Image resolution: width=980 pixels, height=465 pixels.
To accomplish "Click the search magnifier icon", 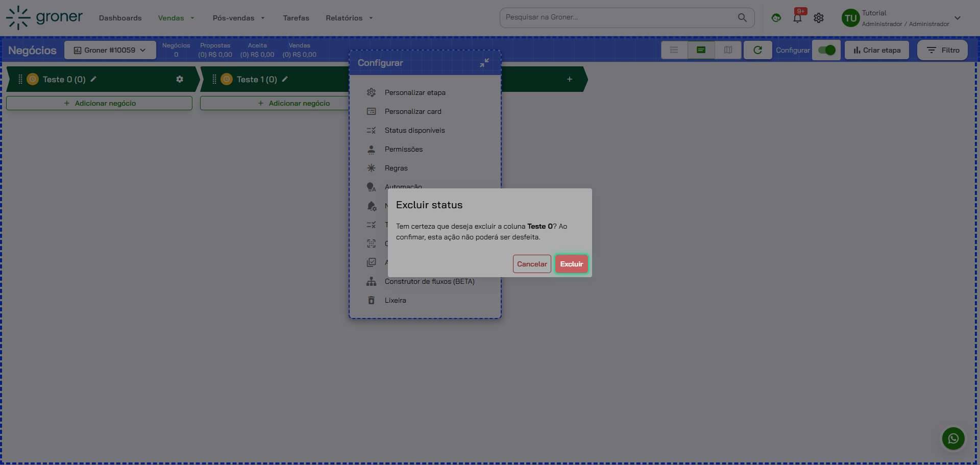I will pos(742,18).
